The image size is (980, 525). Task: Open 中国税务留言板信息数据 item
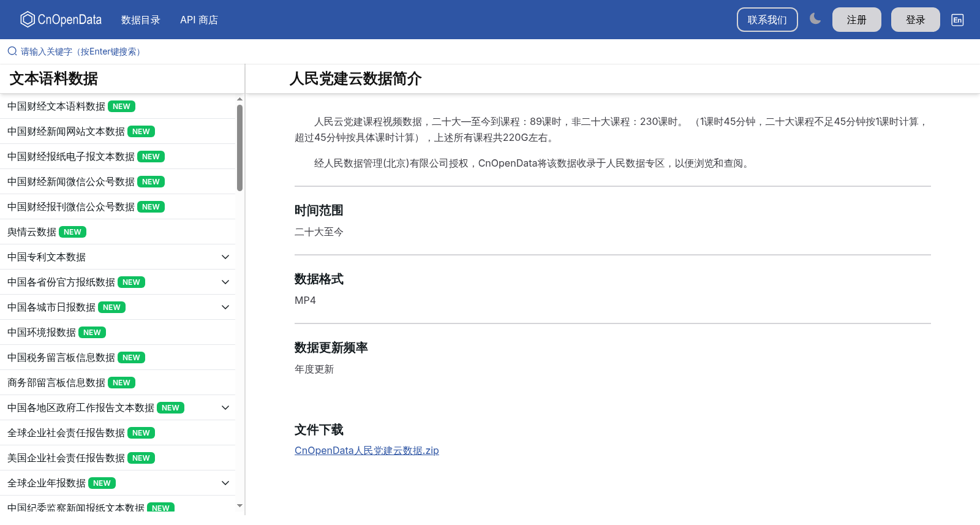[118, 357]
